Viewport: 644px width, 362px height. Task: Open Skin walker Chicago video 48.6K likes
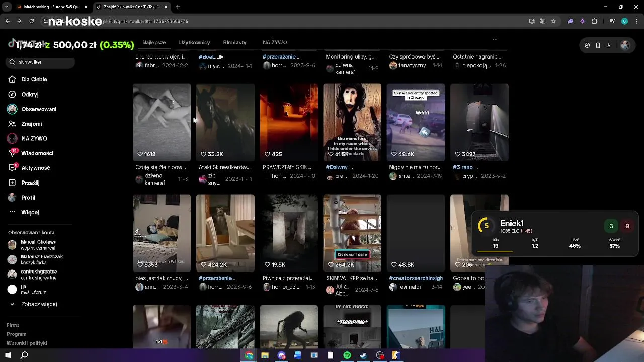[x=416, y=122]
